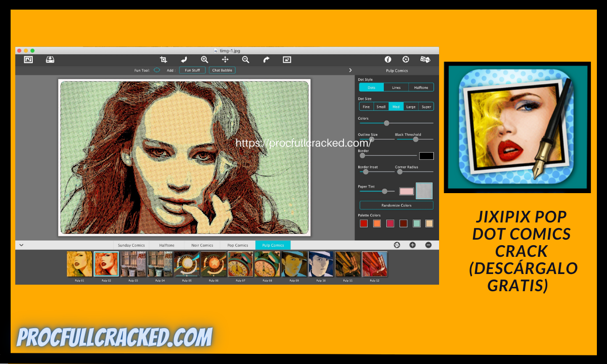Click the Border Inset slider handle
The image size is (607, 364).
coord(366,171)
